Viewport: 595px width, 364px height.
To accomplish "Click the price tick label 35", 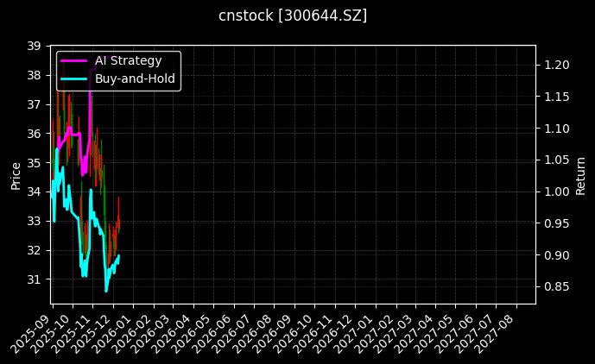I will 34,163.
